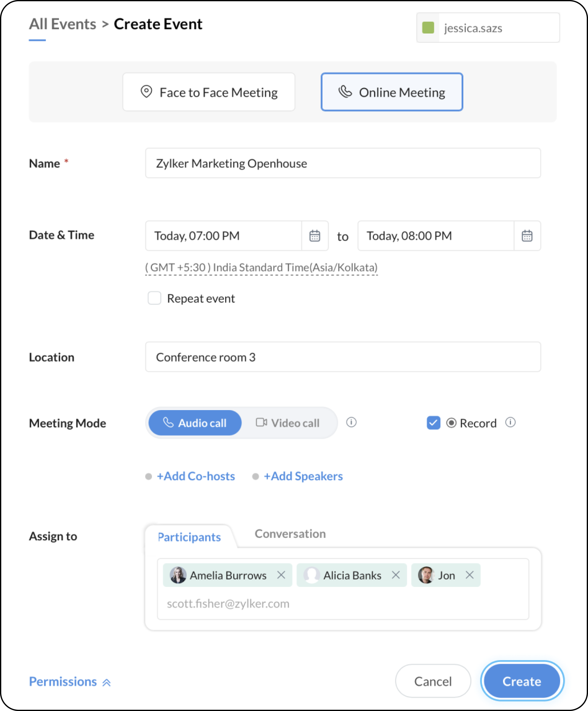Click the green calendar color swatch
Image resolution: width=588 pixels, height=711 pixels.
click(x=428, y=28)
